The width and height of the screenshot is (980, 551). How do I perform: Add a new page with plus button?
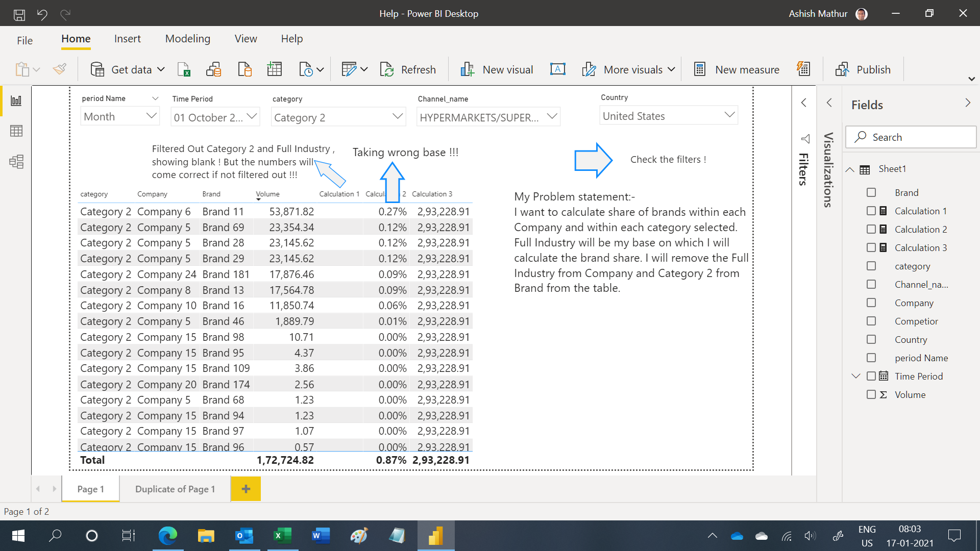coord(246,489)
